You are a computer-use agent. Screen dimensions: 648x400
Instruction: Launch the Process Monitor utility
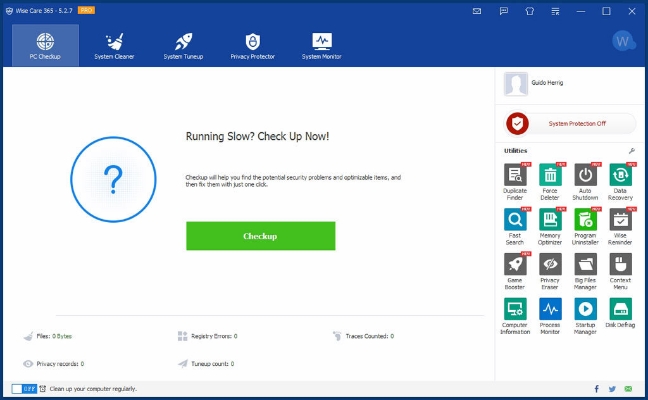point(550,316)
